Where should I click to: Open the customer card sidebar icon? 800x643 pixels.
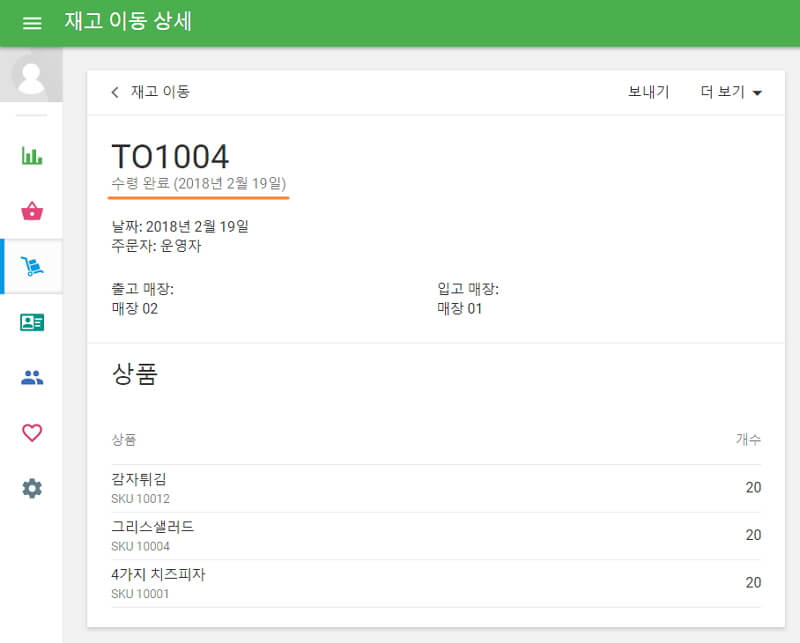(x=31, y=321)
